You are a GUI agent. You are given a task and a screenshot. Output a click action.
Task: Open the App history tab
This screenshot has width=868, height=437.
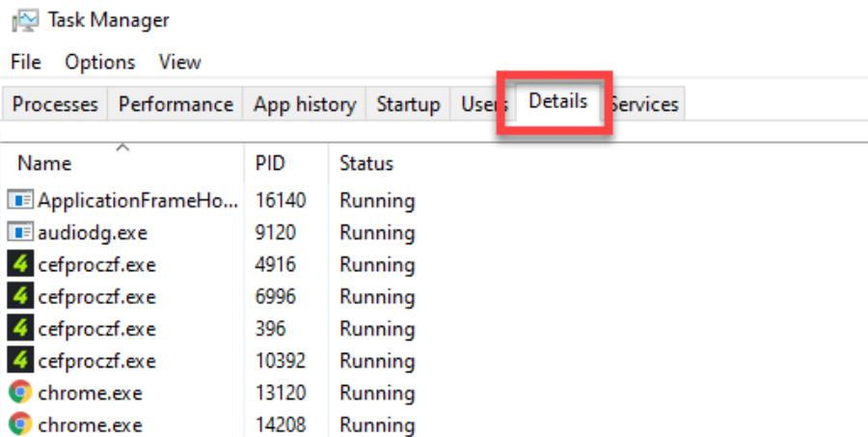[305, 104]
